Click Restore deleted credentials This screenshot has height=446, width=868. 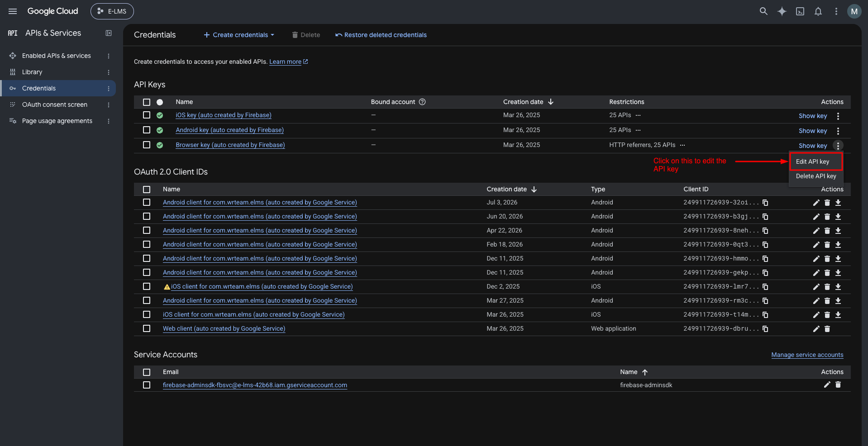pyautogui.click(x=381, y=35)
